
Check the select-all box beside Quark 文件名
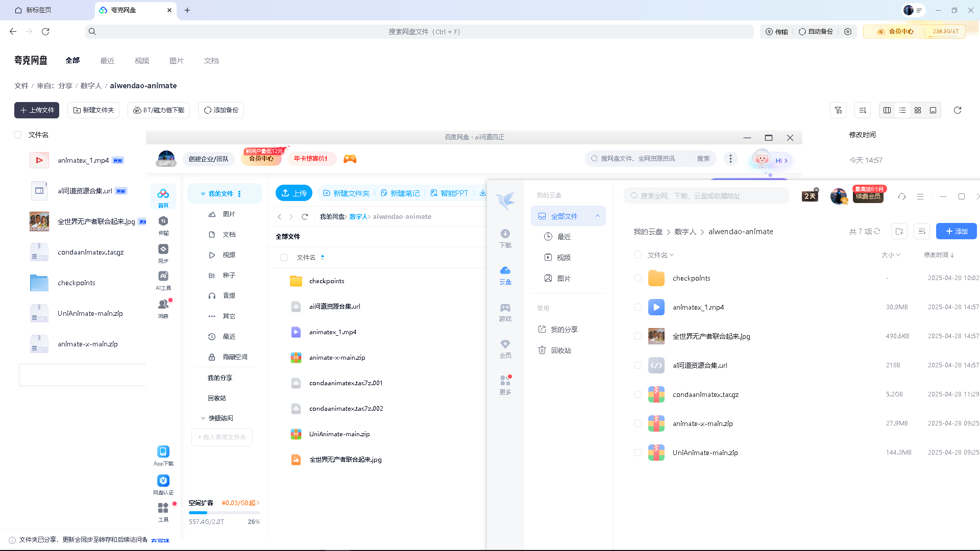coord(18,135)
